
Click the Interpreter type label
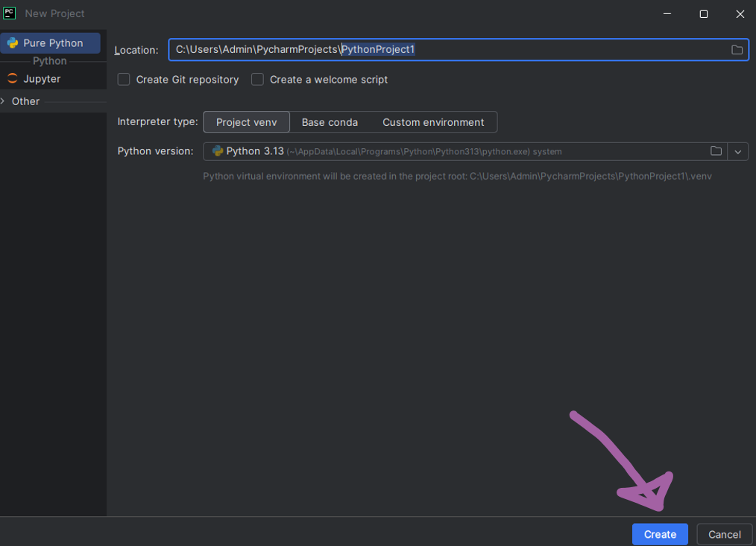pos(157,121)
